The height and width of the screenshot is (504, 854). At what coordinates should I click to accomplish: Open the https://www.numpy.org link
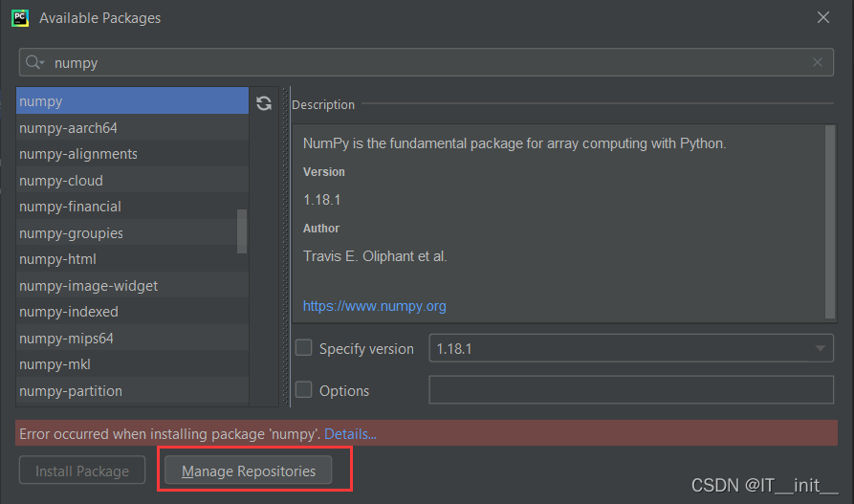pyautogui.click(x=374, y=306)
